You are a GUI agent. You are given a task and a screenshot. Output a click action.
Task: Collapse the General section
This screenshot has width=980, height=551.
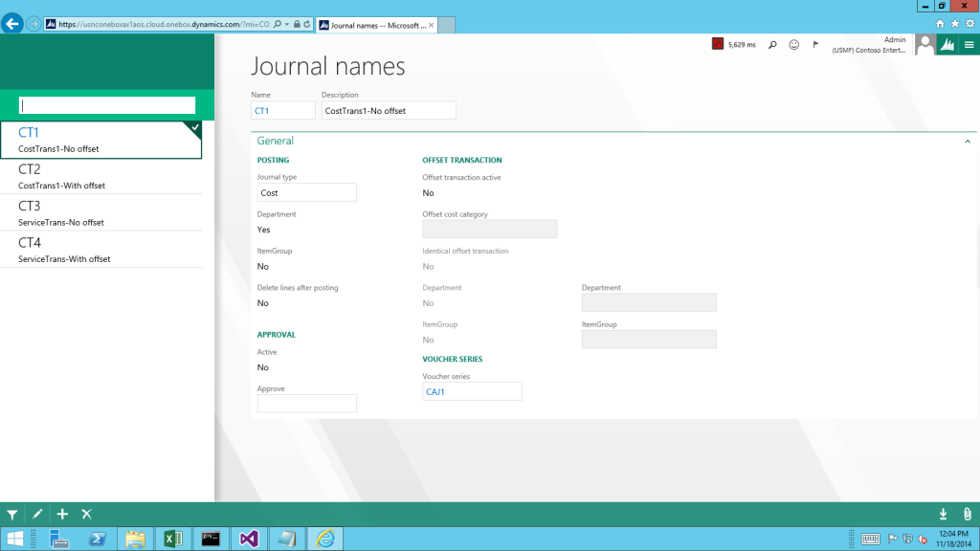(x=967, y=142)
